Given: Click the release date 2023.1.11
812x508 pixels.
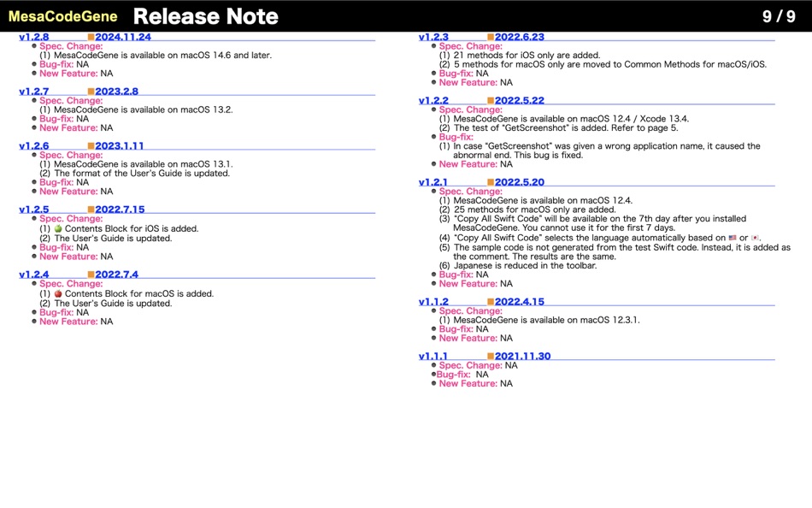Looking at the screenshot, I should [119, 145].
